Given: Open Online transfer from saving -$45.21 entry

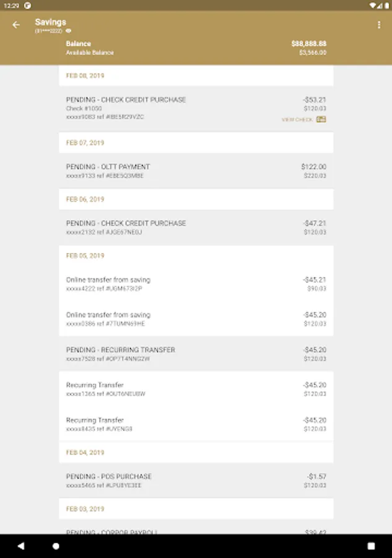Looking at the screenshot, I should (x=196, y=284).
